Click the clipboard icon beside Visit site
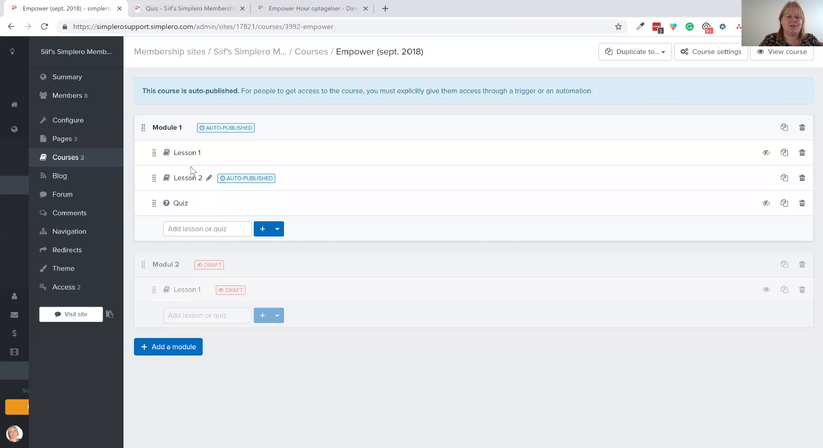The image size is (823, 448). [110, 314]
